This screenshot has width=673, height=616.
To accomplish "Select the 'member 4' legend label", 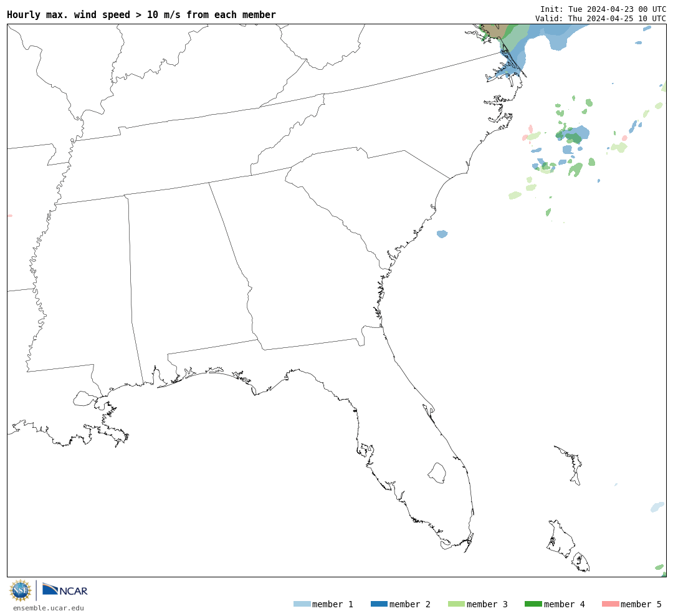I will coord(564,604).
